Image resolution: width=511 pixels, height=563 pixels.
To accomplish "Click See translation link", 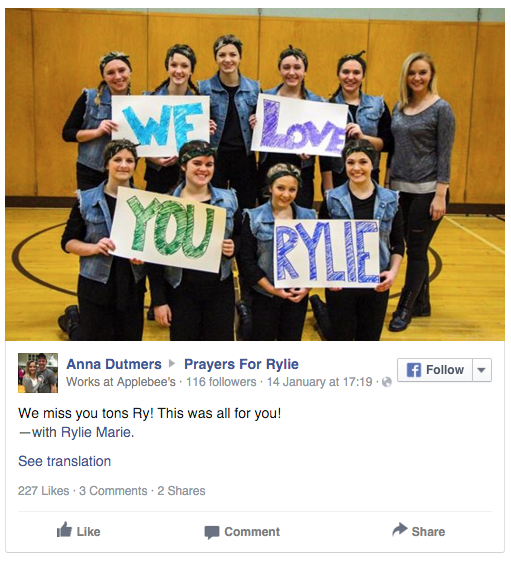I will pos(65,461).
